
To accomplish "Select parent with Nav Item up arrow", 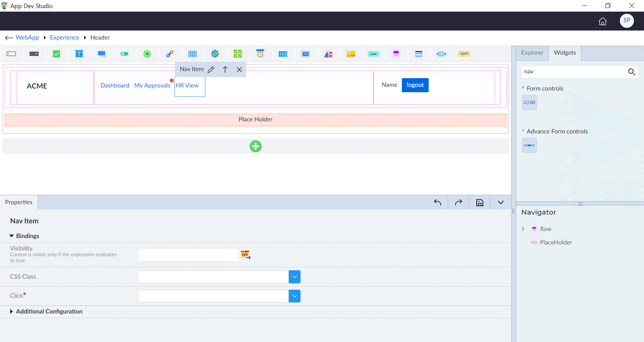I will [225, 70].
